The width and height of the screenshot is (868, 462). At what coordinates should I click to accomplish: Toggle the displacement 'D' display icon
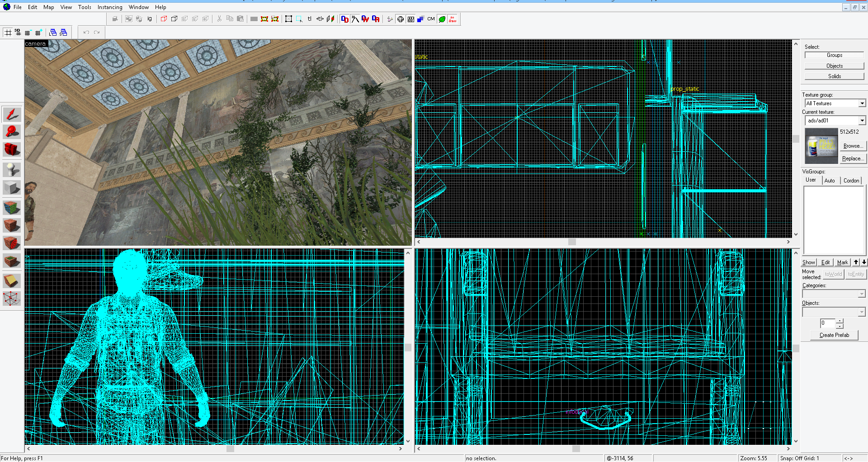[345, 19]
